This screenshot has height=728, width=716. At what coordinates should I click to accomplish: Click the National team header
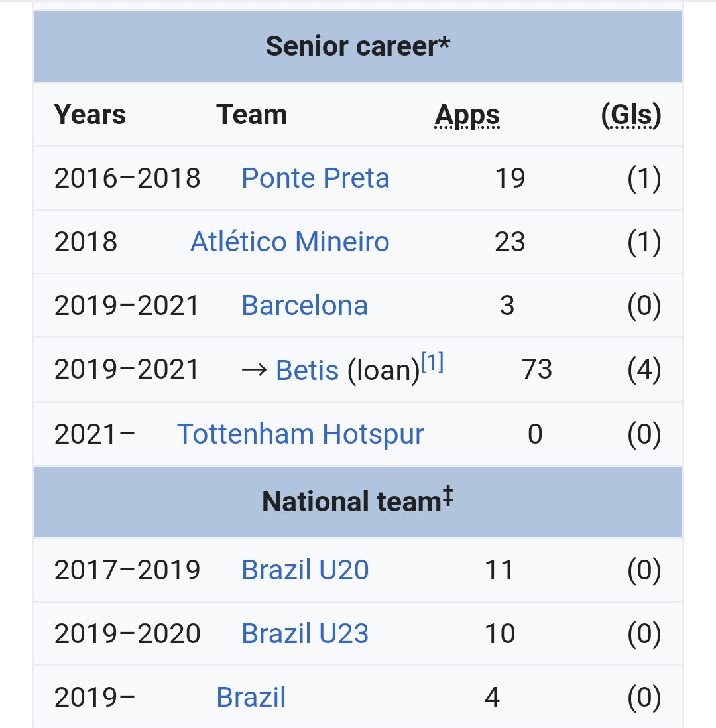coord(358,501)
